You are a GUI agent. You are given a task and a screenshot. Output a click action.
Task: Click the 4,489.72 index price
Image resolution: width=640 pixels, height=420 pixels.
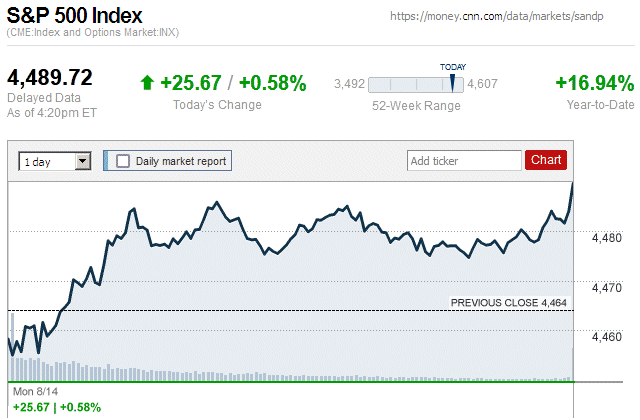[50, 78]
